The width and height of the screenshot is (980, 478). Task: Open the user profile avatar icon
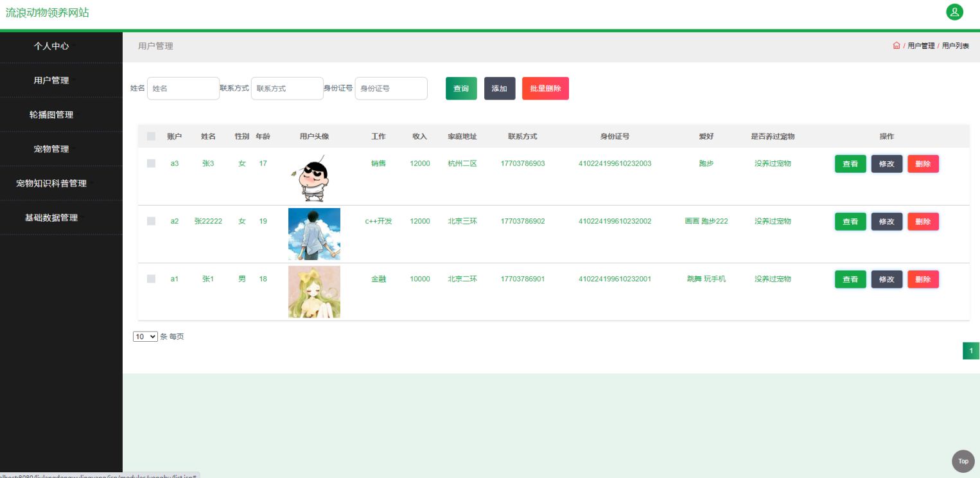[x=954, y=12]
